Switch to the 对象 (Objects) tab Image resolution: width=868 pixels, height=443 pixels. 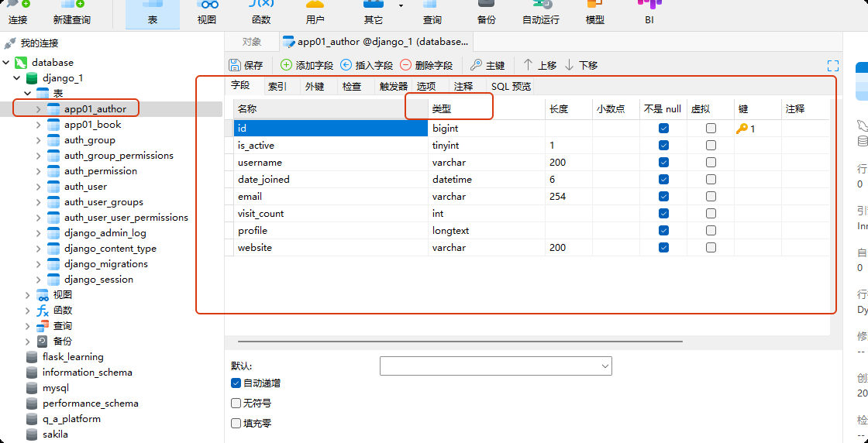coord(252,42)
